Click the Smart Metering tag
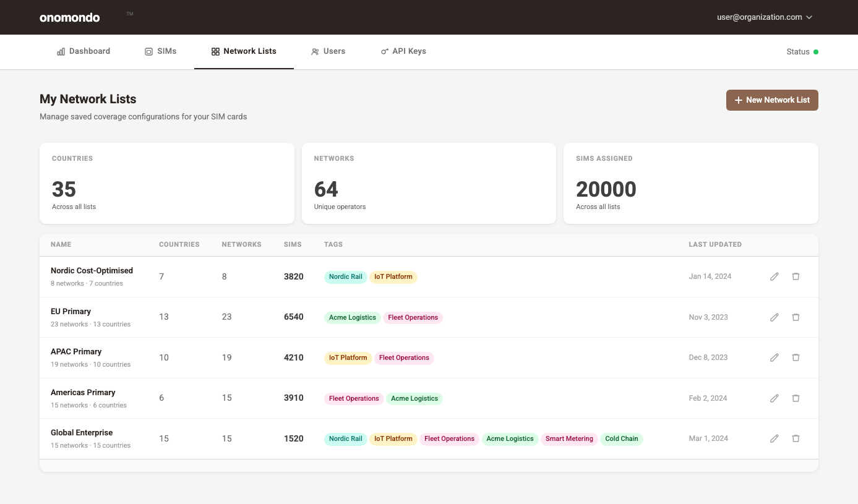 tap(569, 439)
